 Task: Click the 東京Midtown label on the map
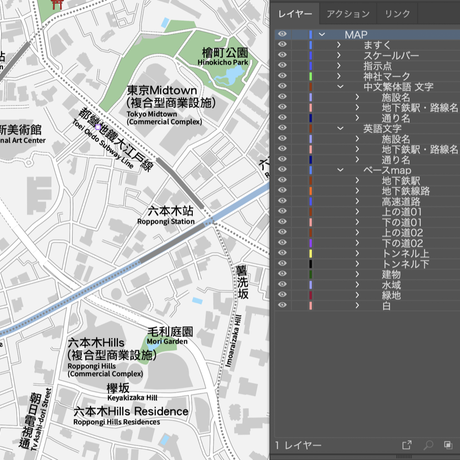tap(162, 90)
